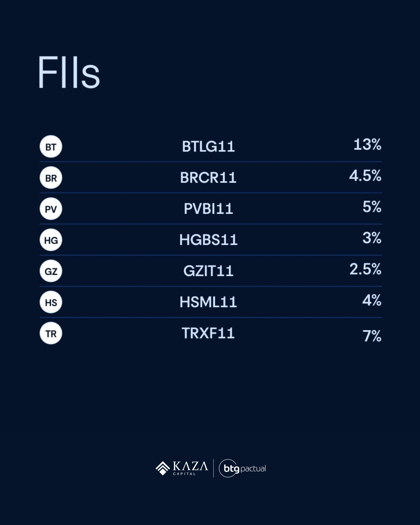420x525 pixels.
Task: Select the BTLG11 ticker name
Action: [208, 147]
